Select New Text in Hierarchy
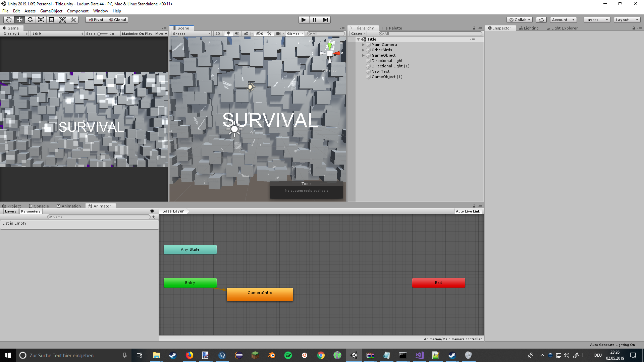Screen dimensions: 644x362 point(380,71)
